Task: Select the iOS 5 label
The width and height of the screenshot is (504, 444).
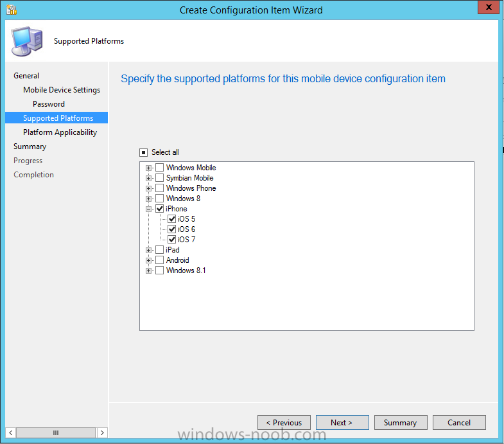Action: pyautogui.click(x=186, y=219)
